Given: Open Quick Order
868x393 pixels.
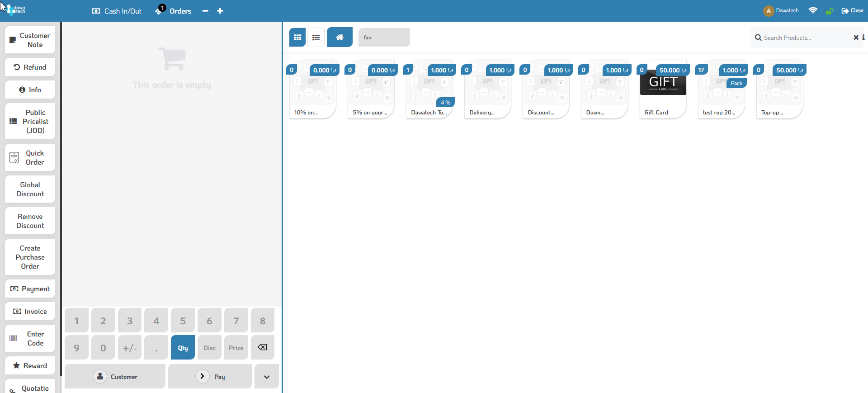Looking at the screenshot, I should [30, 157].
